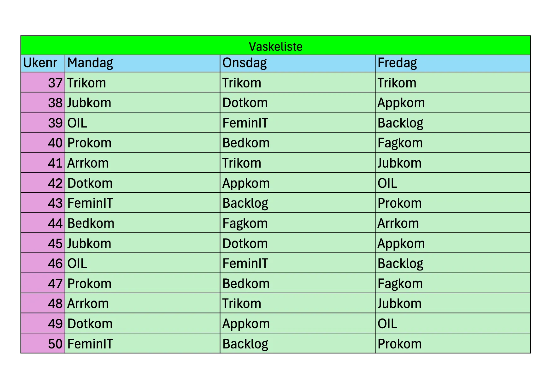Click Trikom in week 48 Wednesday
Image resolution: width=554 pixels, height=392 pixels.
click(242, 304)
